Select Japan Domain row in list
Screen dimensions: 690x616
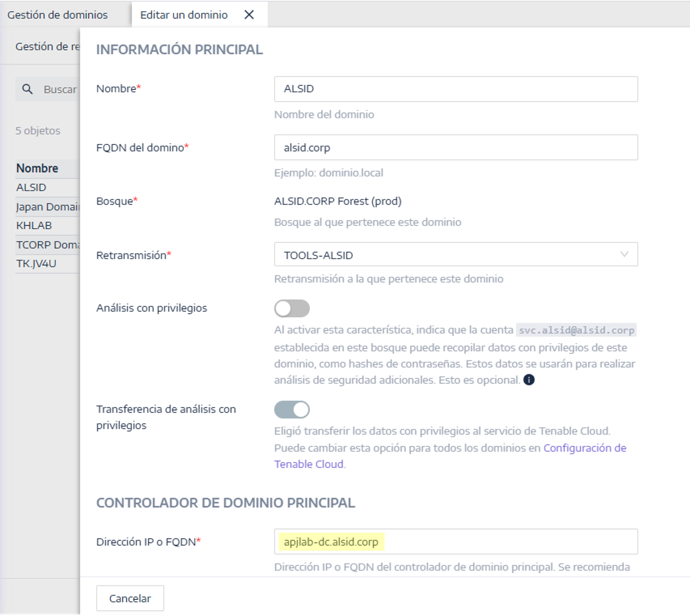48,207
